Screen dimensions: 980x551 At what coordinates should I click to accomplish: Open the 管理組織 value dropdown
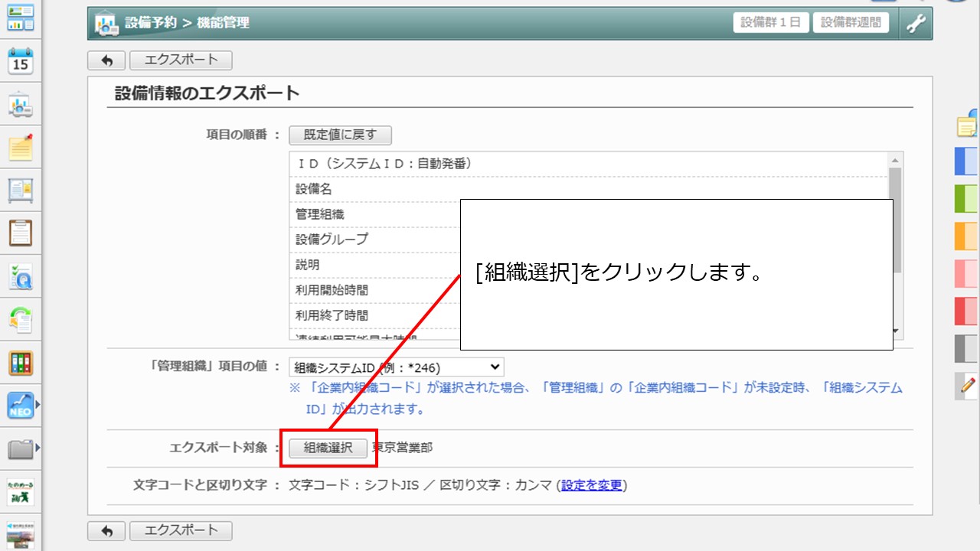[396, 367]
